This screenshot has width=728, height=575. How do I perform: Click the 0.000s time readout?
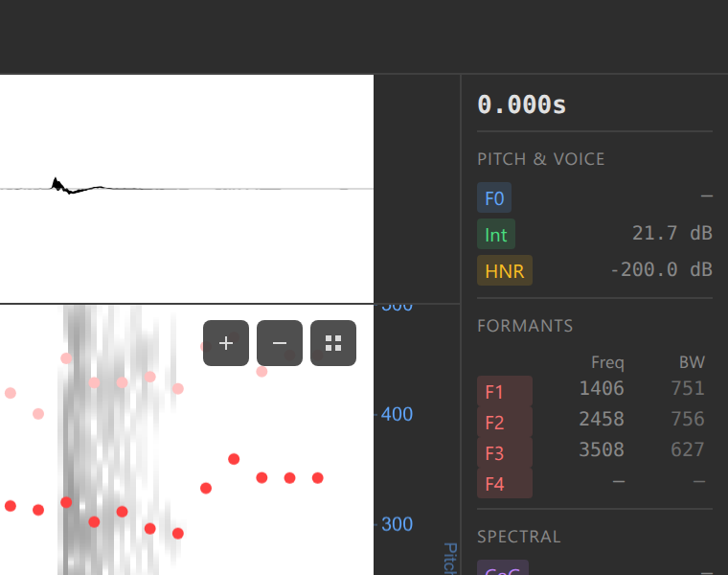(x=522, y=104)
